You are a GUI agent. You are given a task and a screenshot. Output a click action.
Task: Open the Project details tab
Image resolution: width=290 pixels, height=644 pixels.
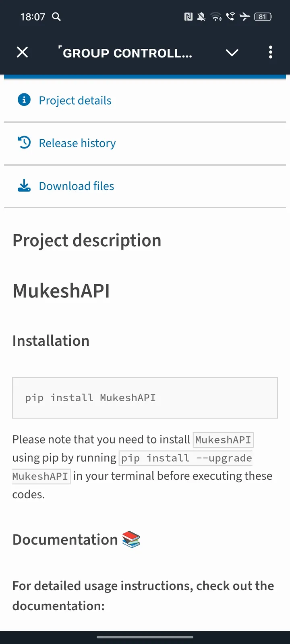tap(75, 101)
